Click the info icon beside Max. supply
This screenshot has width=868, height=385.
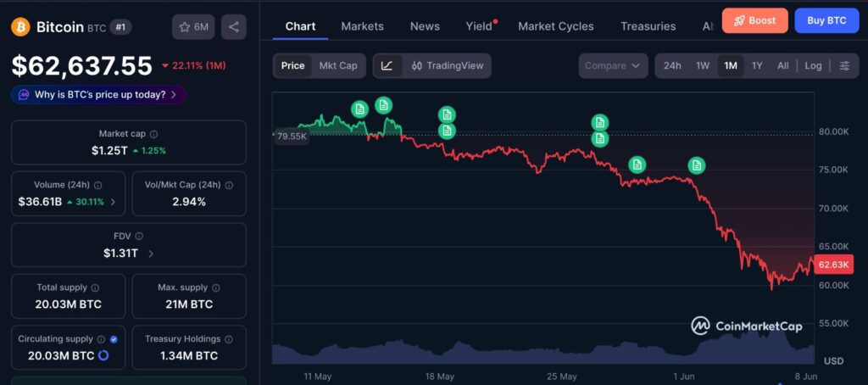click(x=216, y=287)
